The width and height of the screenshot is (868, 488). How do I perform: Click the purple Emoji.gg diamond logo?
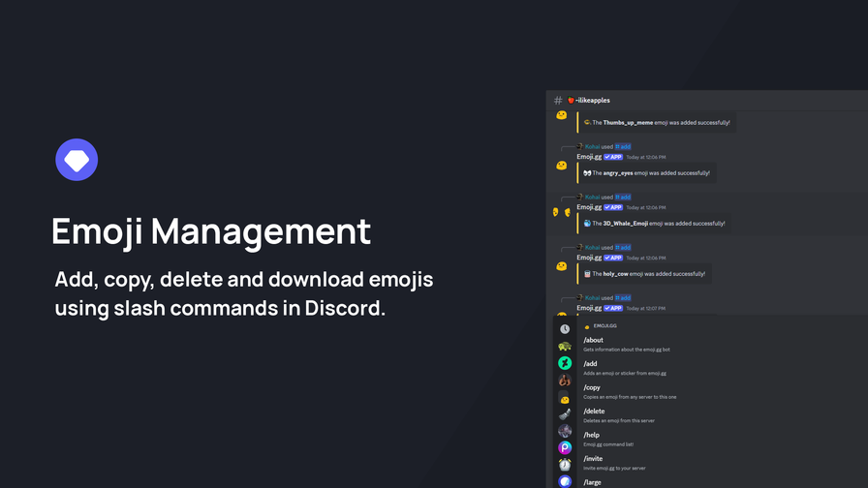tap(77, 160)
